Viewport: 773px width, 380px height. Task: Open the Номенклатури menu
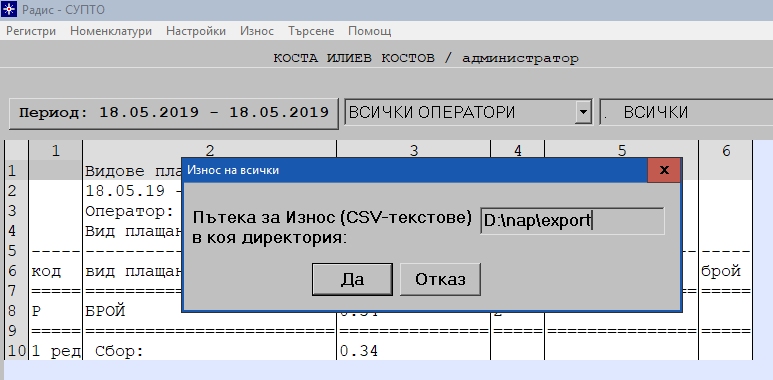[x=111, y=31]
